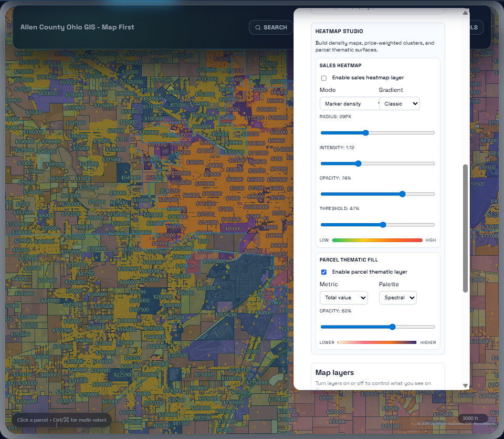Click the Threshold slider handle
Screen dimensions: 504x439
tap(383, 224)
